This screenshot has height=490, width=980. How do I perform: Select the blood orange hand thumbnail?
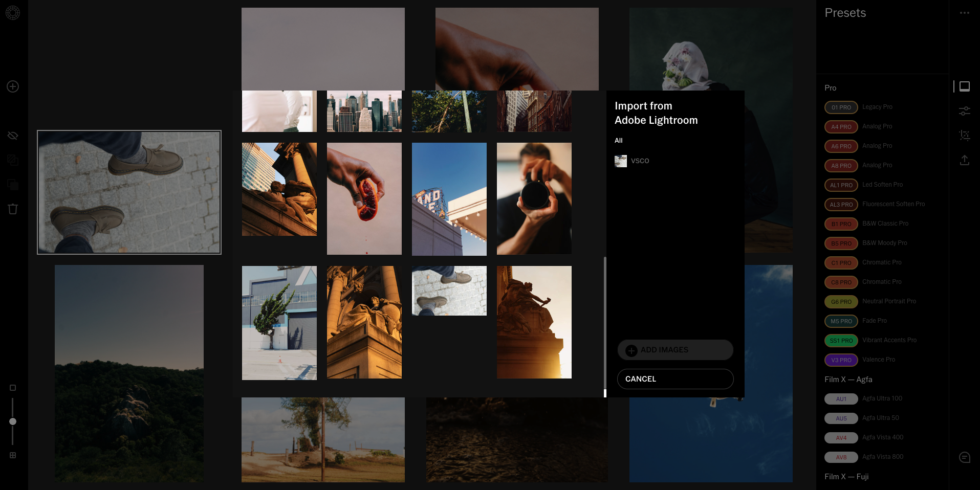(364, 198)
